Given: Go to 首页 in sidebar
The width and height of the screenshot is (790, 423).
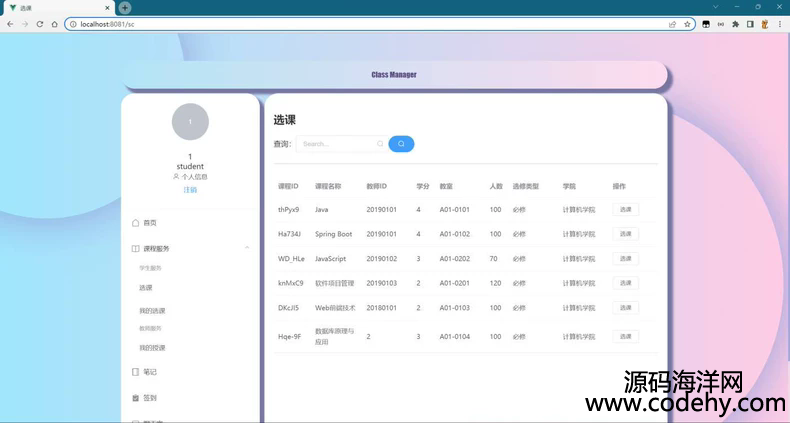Looking at the screenshot, I should pos(149,223).
